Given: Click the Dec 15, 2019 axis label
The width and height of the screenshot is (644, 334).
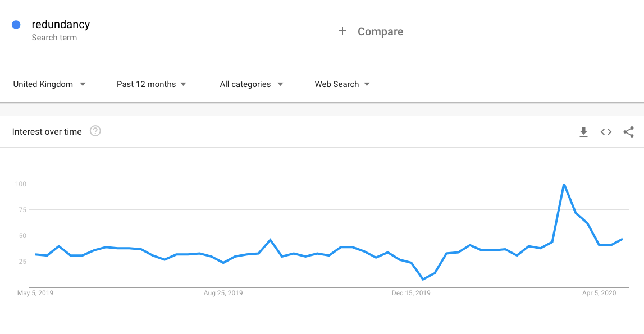Looking at the screenshot, I should click(412, 293).
